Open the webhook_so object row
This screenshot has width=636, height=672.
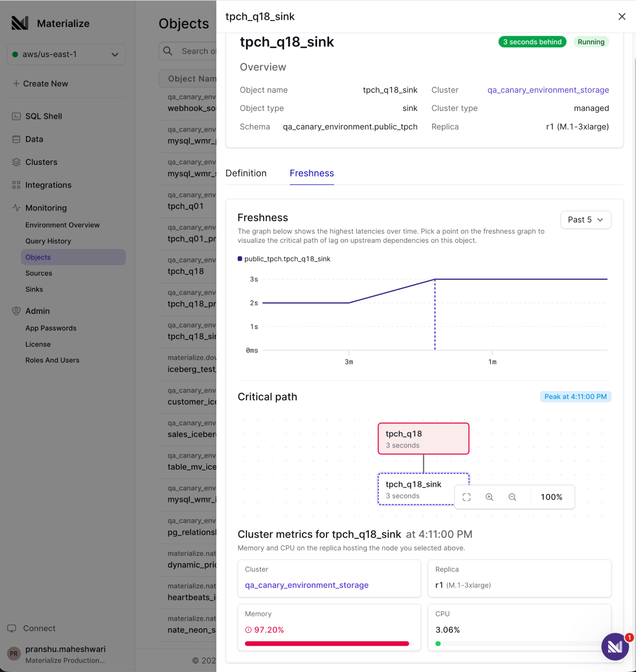coord(187,103)
